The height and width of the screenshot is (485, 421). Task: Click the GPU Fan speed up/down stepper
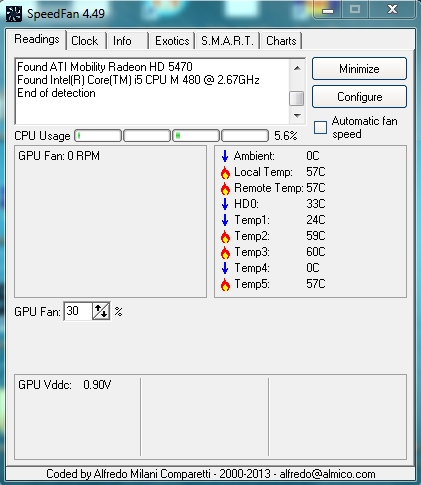[101, 311]
